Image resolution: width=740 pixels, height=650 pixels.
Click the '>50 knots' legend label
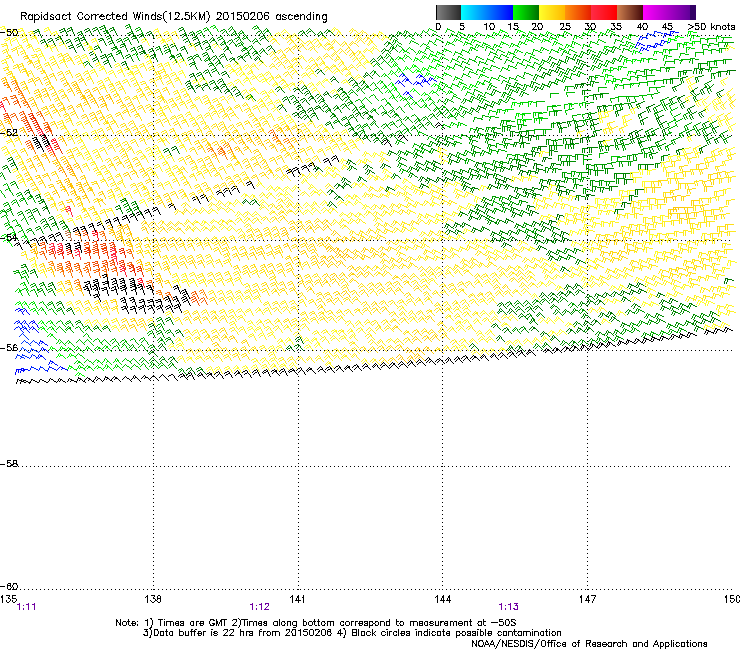[711, 27]
